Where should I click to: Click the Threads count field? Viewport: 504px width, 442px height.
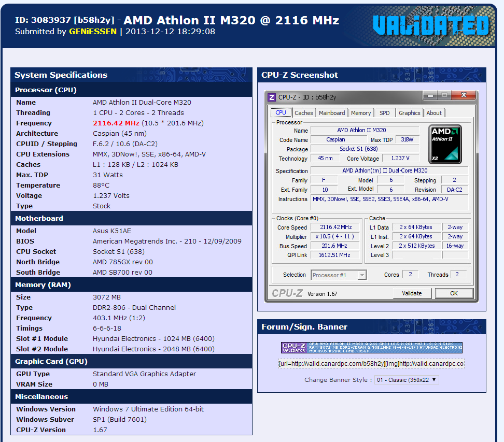[x=459, y=274]
